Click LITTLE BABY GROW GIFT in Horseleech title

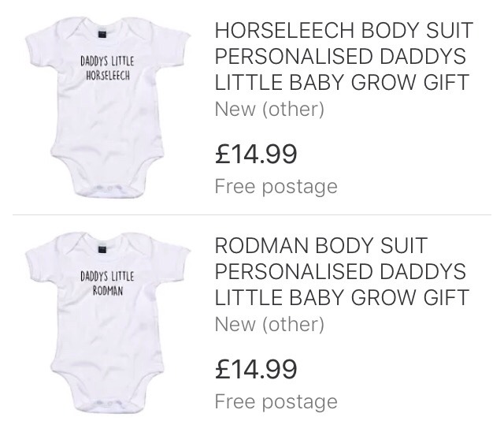pyautogui.click(x=342, y=83)
